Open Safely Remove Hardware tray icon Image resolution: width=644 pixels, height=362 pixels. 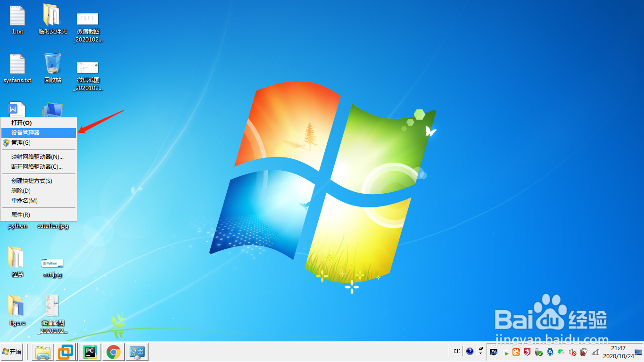[x=539, y=352]
